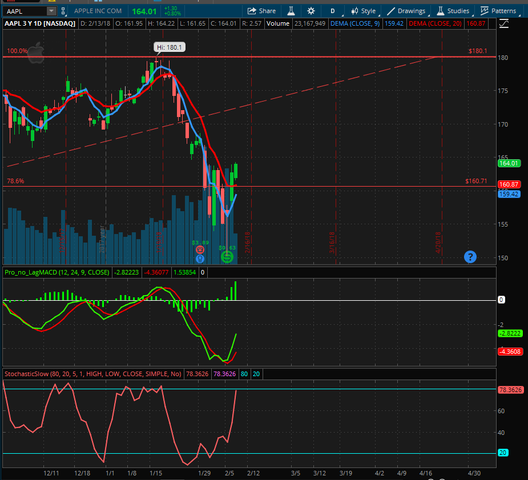Open chart settings gear icon
Image resolution: width=528 pixels, height=480 pixels.
pyautogui.click(x=311, y=11)
